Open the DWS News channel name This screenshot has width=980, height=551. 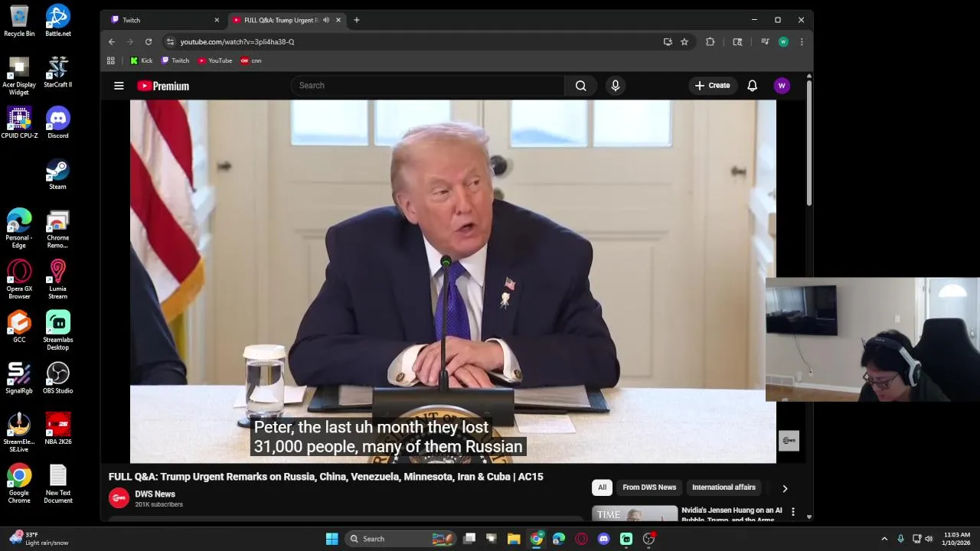coord(155,494)
